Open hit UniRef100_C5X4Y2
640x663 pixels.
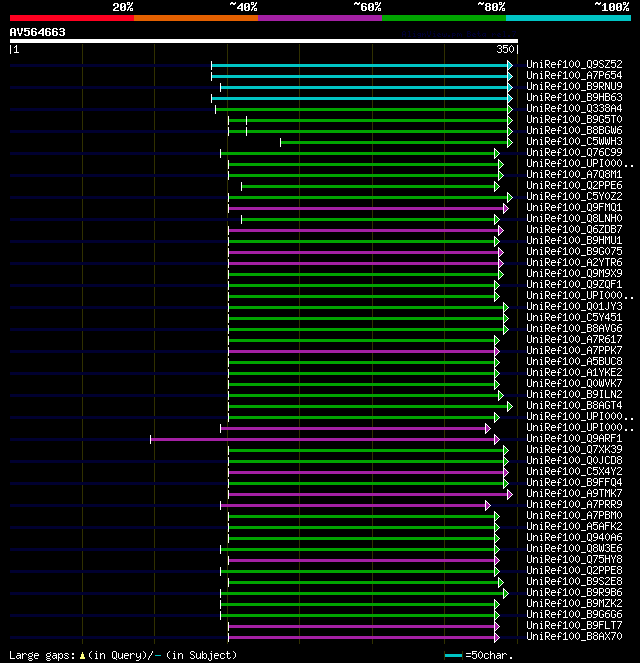pos(574,471)
